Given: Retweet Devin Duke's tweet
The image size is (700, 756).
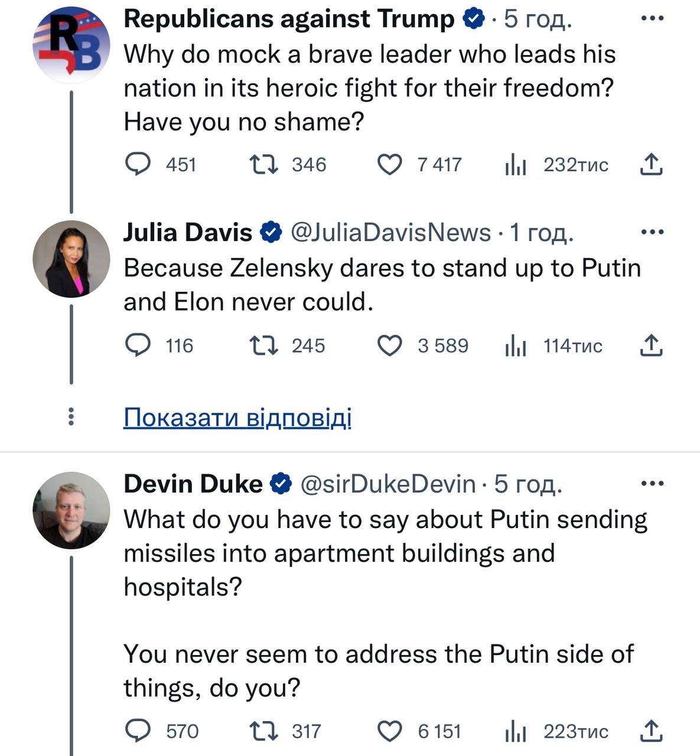Looking at the screenshot, I should tap(263, 731).
